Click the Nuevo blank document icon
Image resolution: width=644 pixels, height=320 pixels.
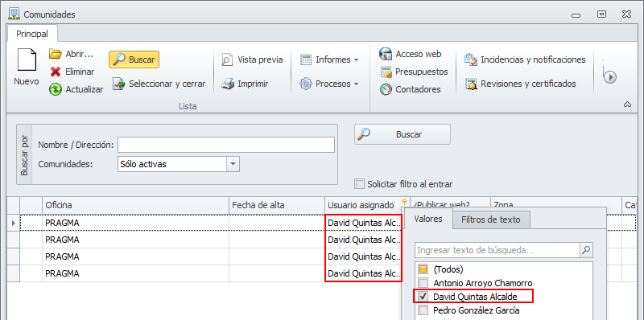click(27, 60)
